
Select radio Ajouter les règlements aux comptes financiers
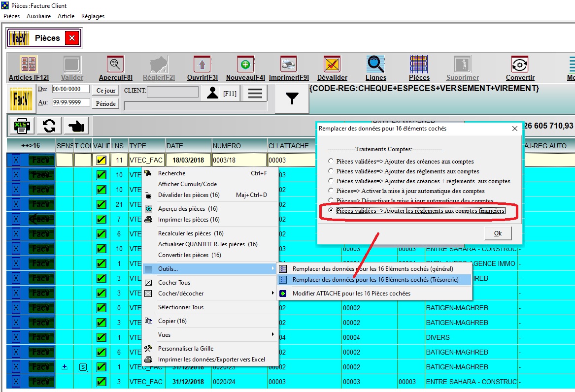point(331,211)
